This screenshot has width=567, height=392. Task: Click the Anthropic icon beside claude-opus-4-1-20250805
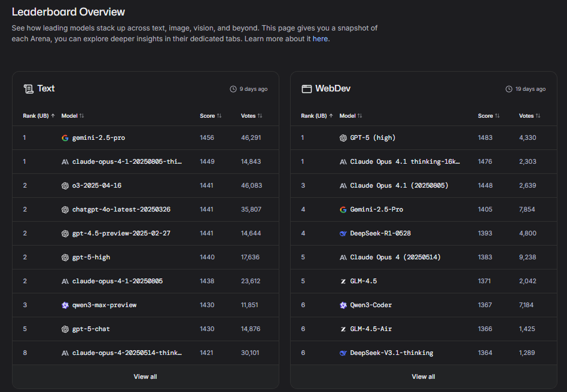tap(65, 281)
